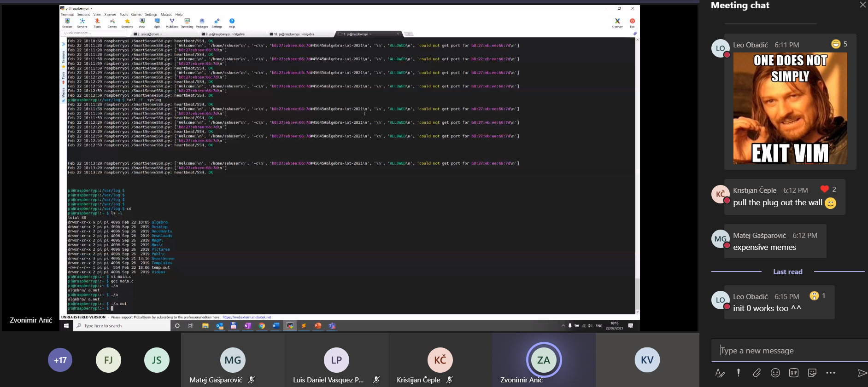Close the Meeting chat panel
Screen dimensions: 868x387
point(862,5)
